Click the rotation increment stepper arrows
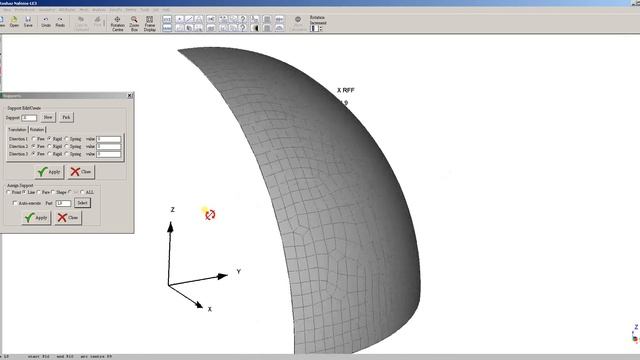The image size is (640, 360). tap(321, 28)
